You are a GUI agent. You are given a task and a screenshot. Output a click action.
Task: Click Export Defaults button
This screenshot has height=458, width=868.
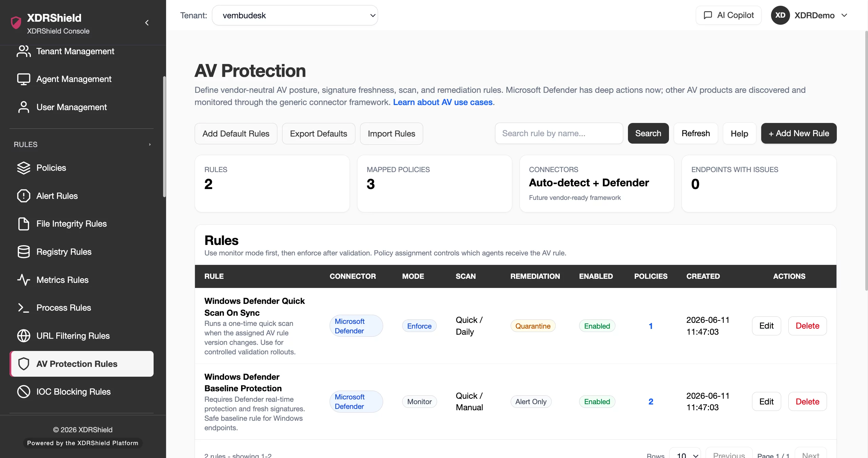318,133
